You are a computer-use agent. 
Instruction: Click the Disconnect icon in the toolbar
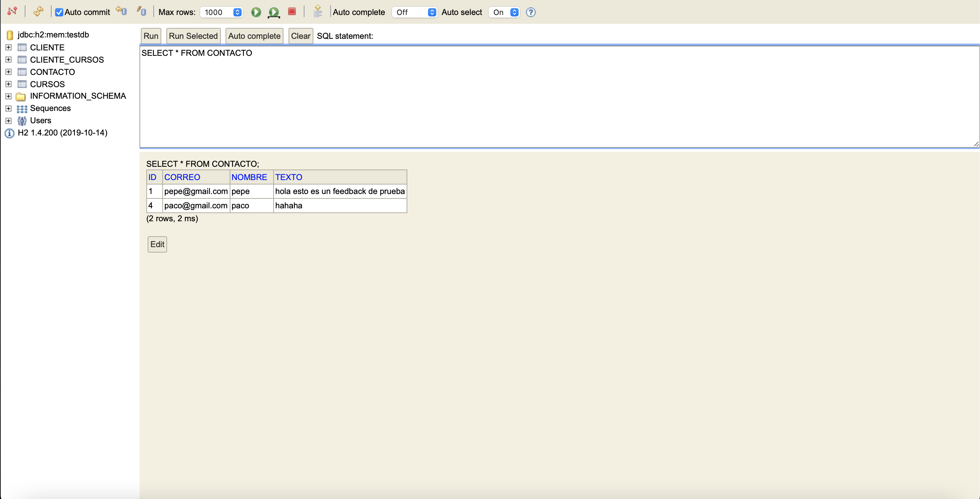pyautogui.click(x=12, y=12)
